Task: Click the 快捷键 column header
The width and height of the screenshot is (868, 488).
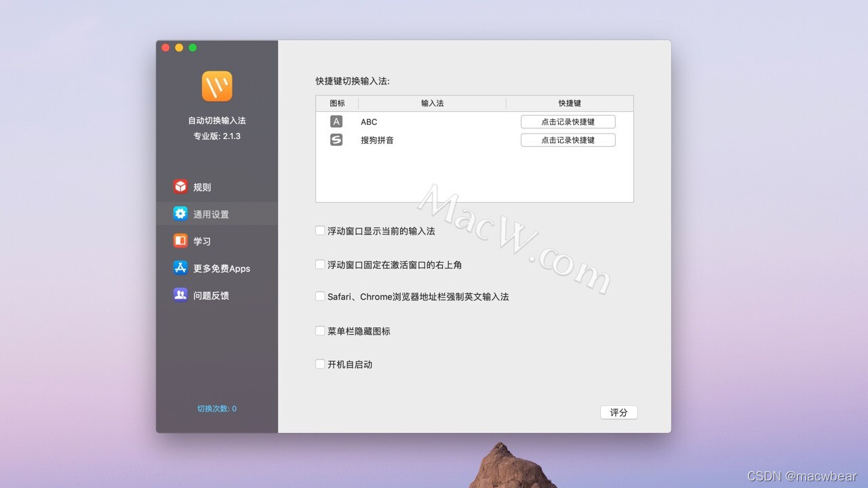Action: point(569,103)
